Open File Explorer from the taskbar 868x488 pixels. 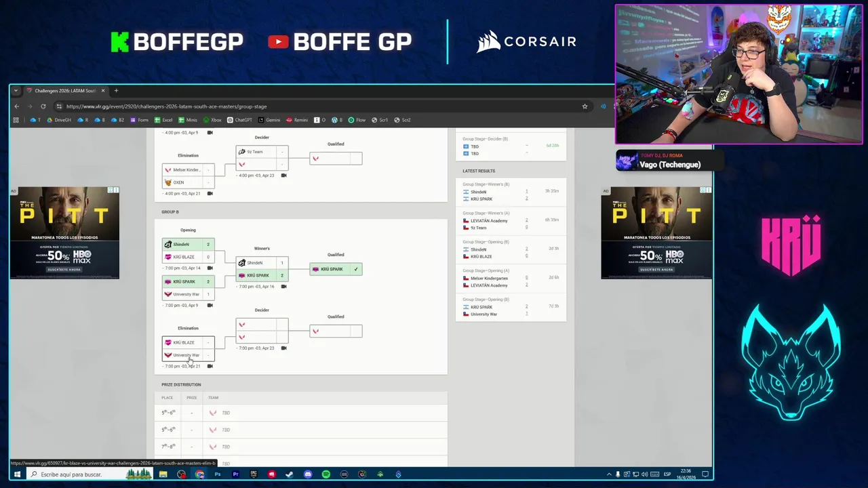click(163, 474)
